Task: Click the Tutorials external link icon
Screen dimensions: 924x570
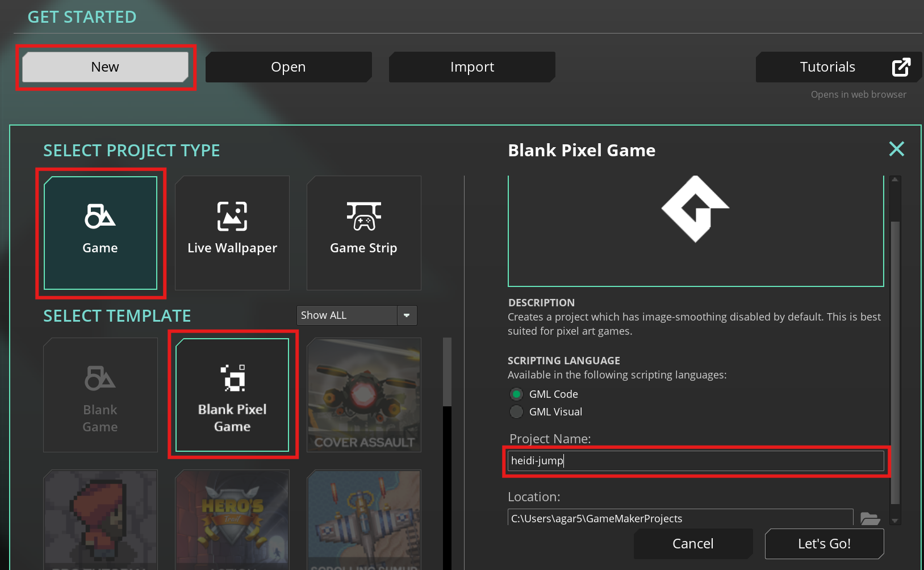Action: [901, 67]
